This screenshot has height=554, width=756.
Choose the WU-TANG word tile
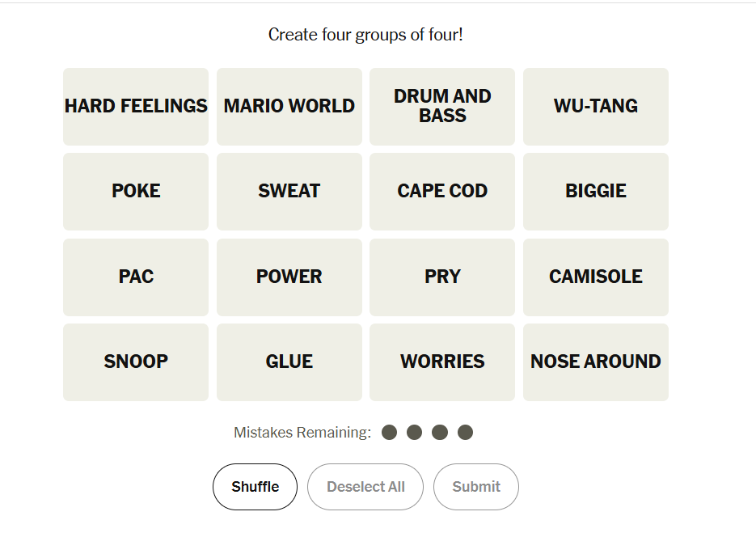(x=596, y=107)
